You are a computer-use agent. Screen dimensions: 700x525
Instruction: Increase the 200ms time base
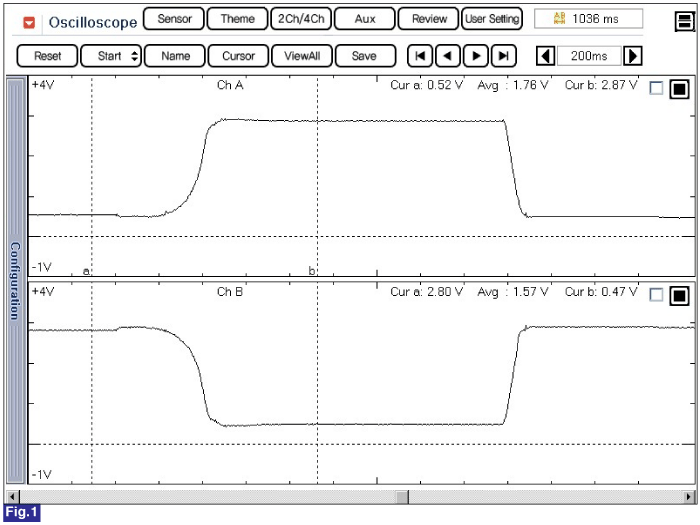tap(633, 56)
